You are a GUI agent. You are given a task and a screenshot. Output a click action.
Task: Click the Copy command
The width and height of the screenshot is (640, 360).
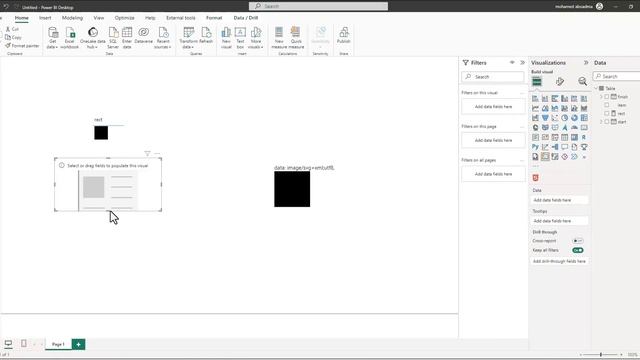pyautogui.click(x=13, y=37)
